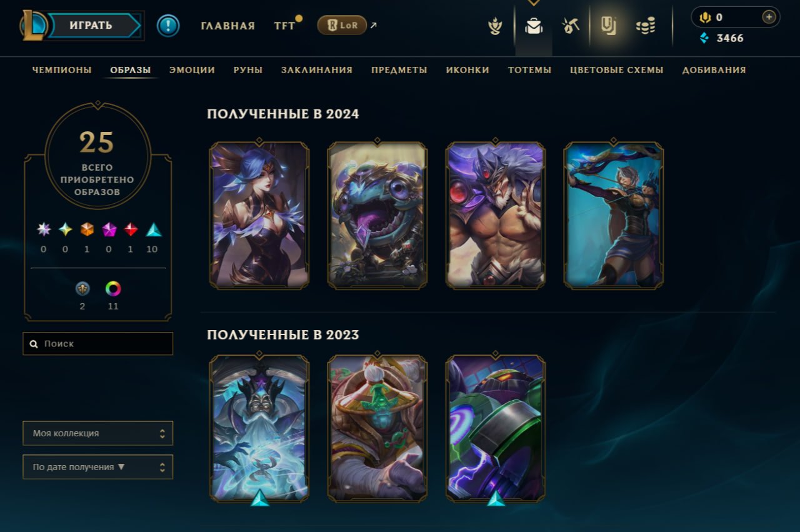Open the Collection briefcase icon

pyautogui.click(x=534, y=26)
